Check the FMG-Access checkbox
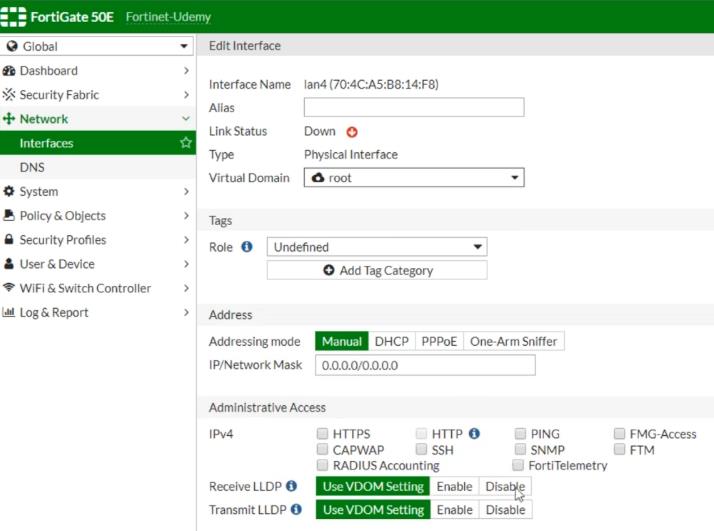Screen dimensions: 714x531 (x=619, y=433)
